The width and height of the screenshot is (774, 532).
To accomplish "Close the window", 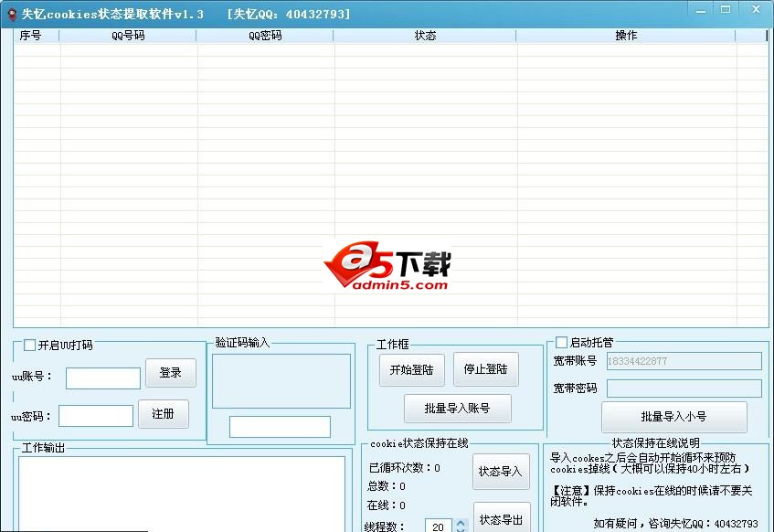I will click(x=756, y=9).
